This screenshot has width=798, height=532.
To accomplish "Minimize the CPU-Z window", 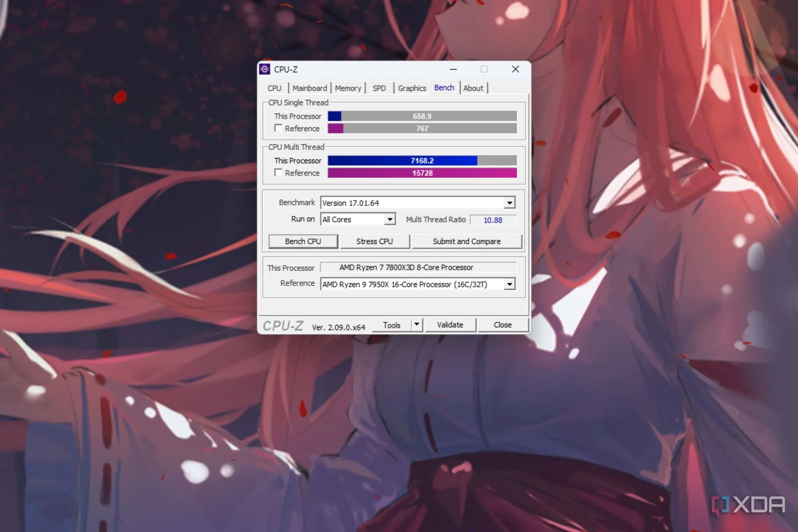I will (x=453, y=69).
